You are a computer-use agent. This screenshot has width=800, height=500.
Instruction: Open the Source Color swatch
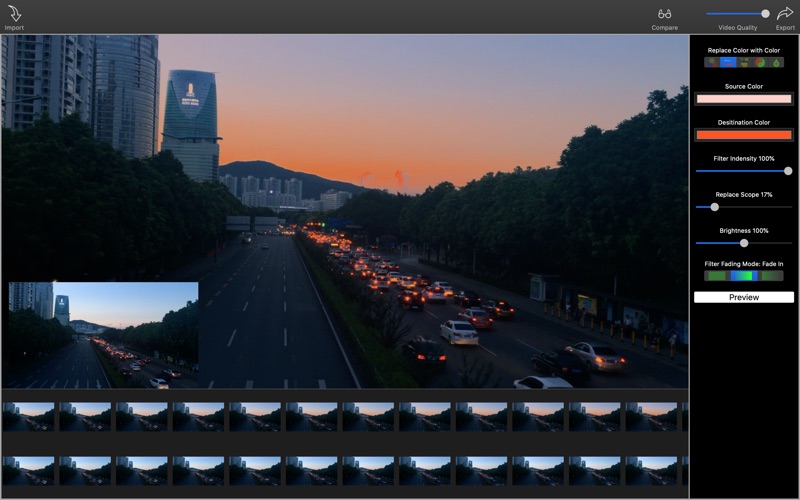[744, 99]
